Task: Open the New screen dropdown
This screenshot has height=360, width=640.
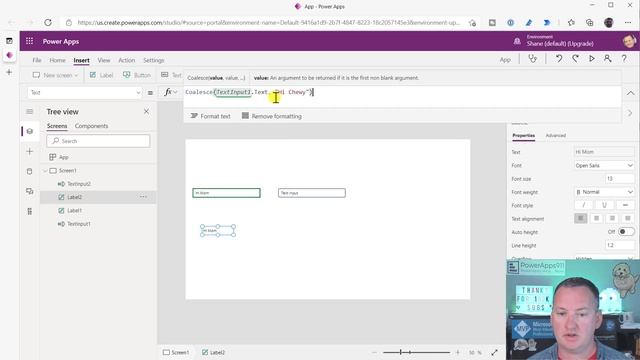Action: (55, 75)
